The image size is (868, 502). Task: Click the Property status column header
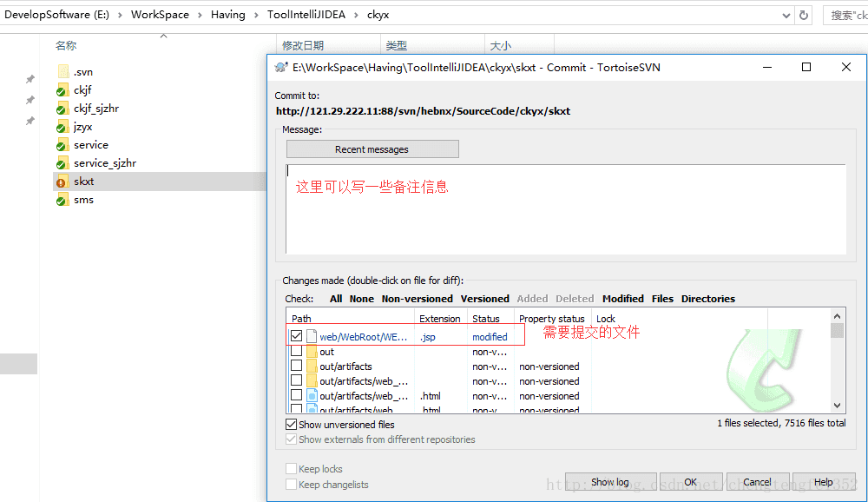552,318
